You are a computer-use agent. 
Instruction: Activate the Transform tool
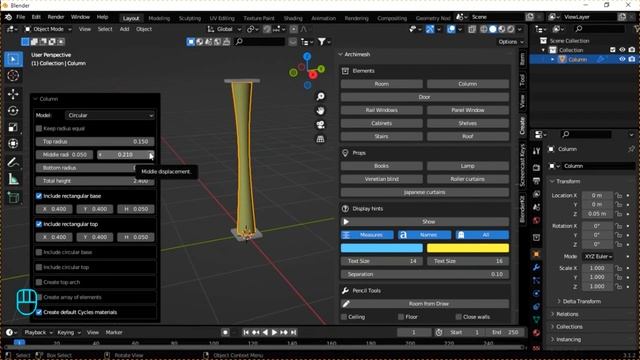click(13, 144)
